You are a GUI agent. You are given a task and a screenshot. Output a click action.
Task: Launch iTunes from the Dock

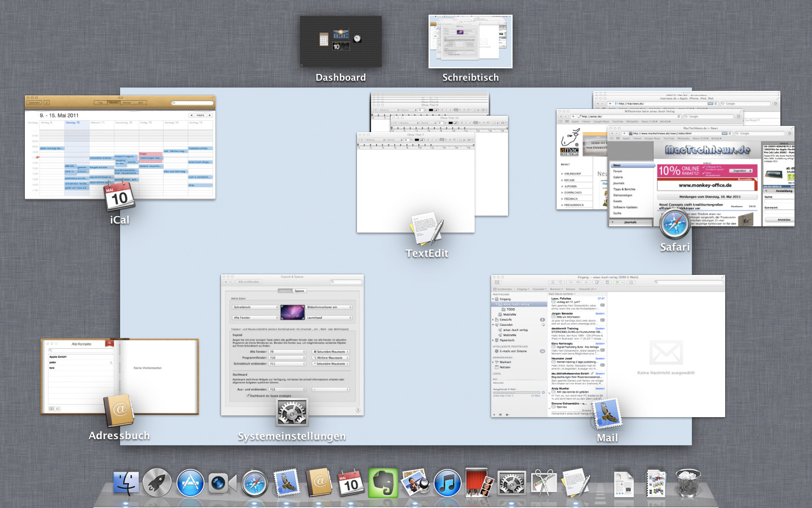[x=447, y=484]
